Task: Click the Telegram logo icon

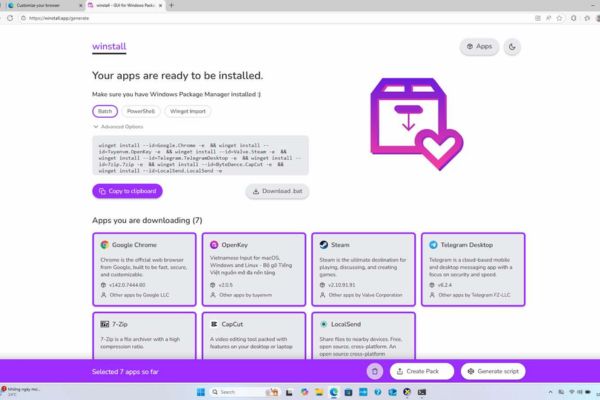Action: (x=433, y=245)
